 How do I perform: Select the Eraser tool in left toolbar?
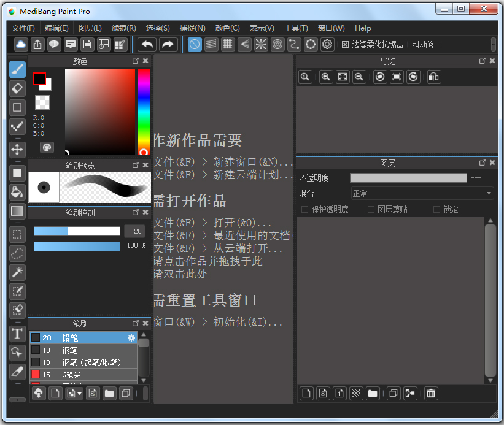pyautogui.click(x=17, y=88)
